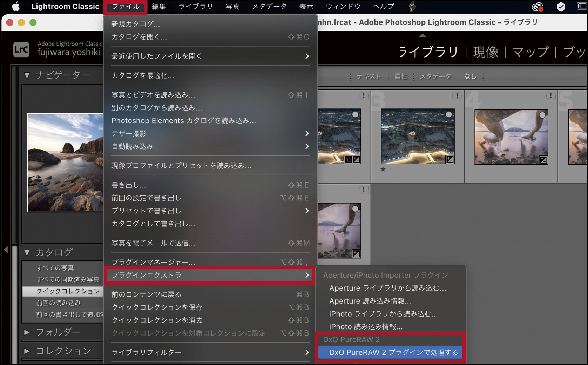Open the テザー撮影 submenu

tap(210, 133)
